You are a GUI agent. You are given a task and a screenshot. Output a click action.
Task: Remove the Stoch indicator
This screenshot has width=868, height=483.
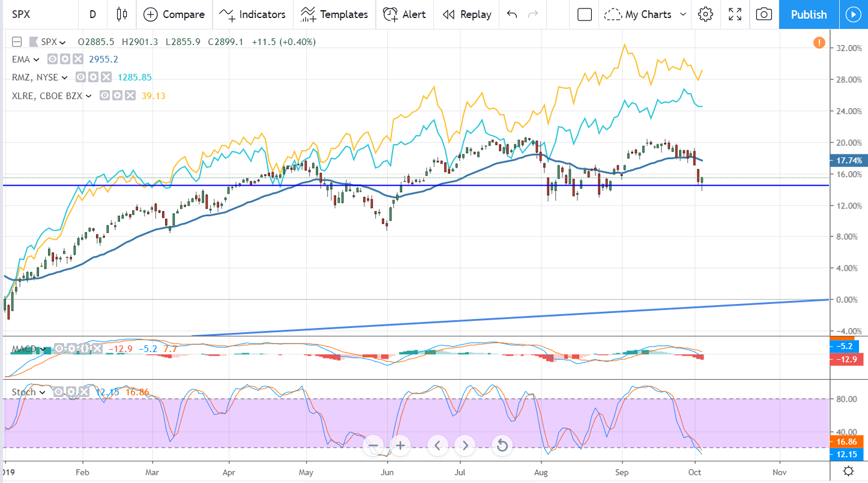(83, 392)
